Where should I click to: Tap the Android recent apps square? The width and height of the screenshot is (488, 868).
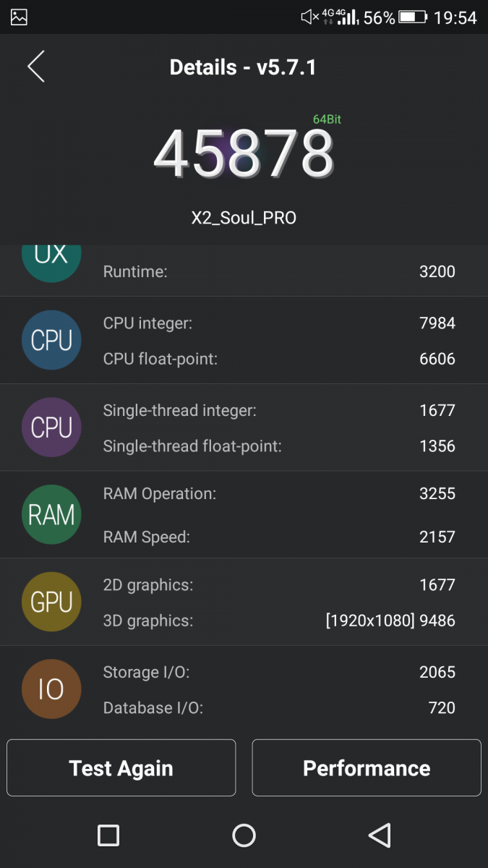coord(108,835)
